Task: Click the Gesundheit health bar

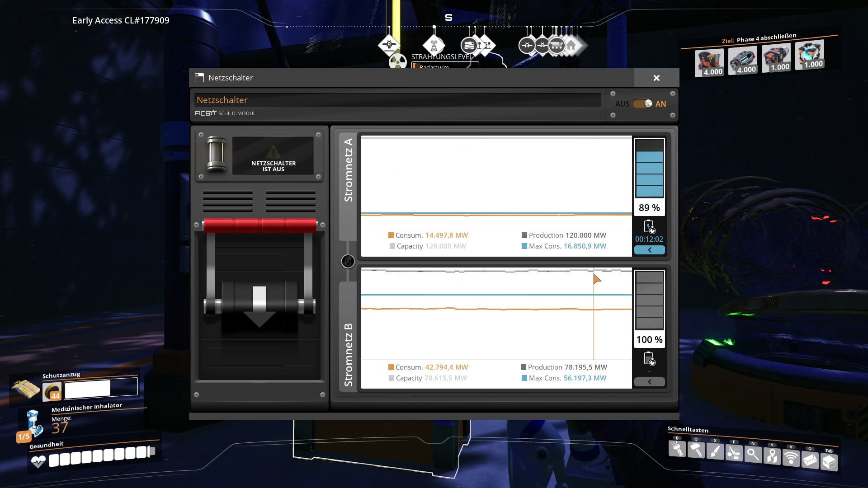Action: pos(102,456)
